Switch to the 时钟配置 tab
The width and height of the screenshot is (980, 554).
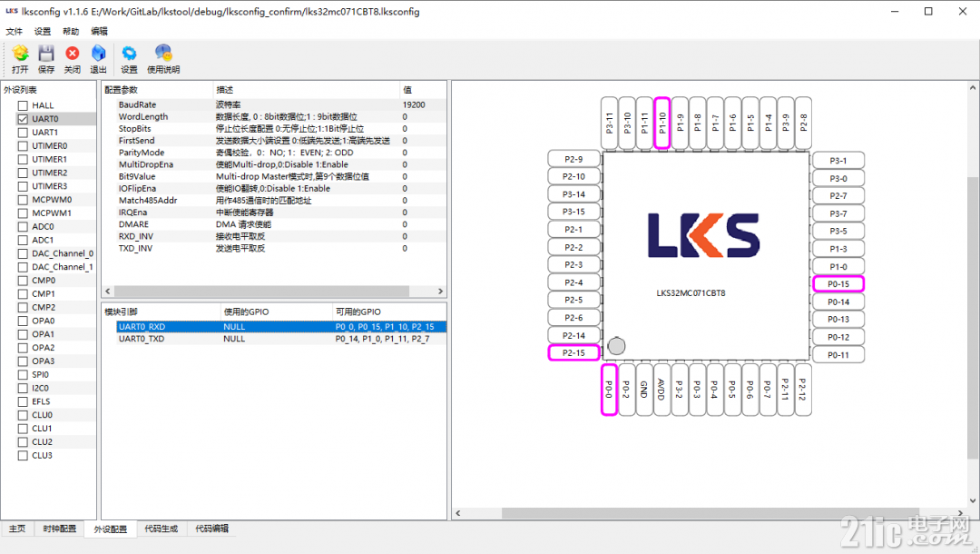(59, 529)
